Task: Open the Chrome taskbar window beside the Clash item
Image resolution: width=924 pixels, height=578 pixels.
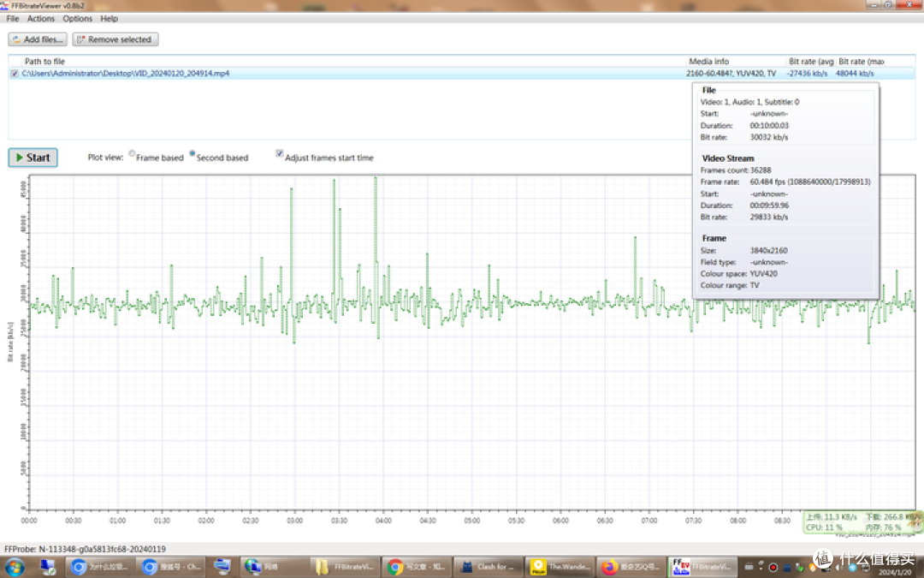Action: pyautogui.click(x=415, y=566)
